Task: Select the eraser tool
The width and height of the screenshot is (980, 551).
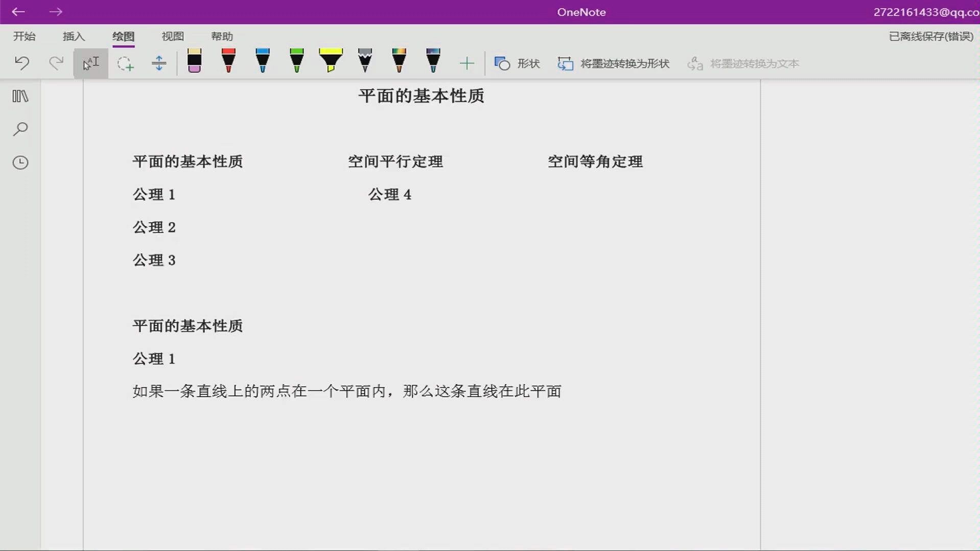Action: tap(194, 61)
